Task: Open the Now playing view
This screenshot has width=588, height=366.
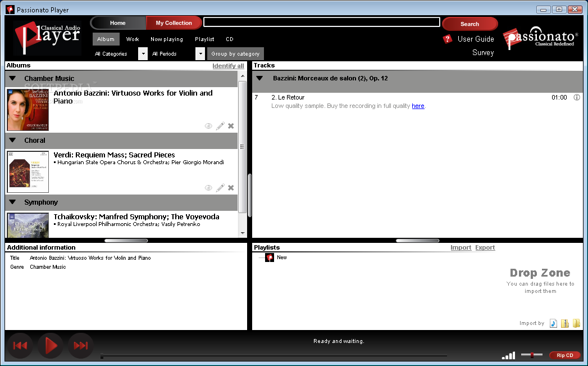Action: click(166, 39)
